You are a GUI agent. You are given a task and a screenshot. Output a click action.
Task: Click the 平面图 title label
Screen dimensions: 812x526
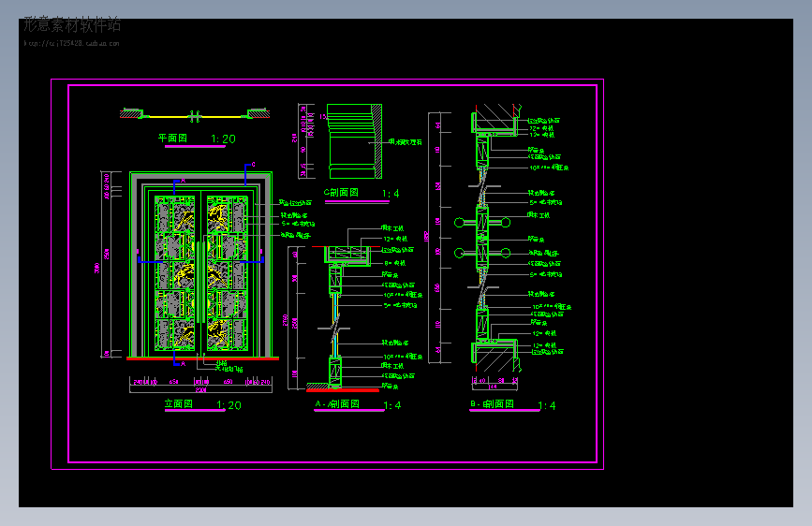pyautogui.click(x=172, y=139)
